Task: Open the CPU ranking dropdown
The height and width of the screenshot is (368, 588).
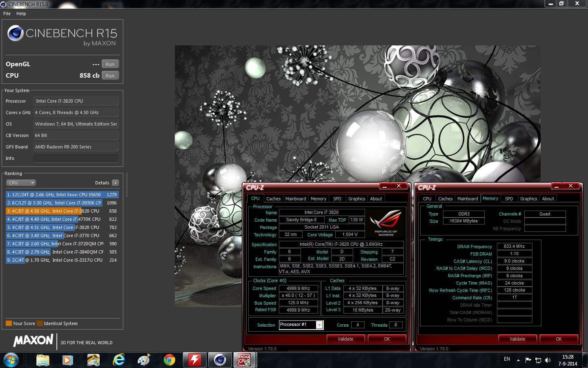Action: pos(21,183)
